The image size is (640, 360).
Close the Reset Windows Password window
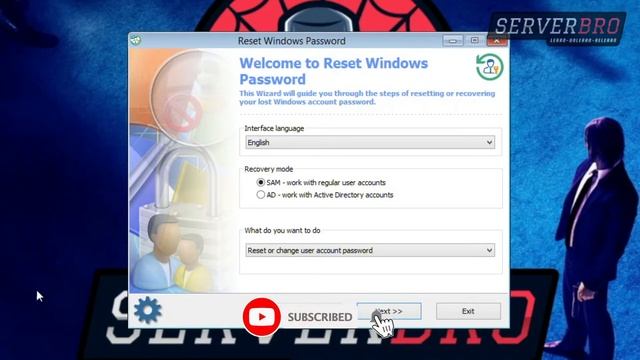pos(497,41)
